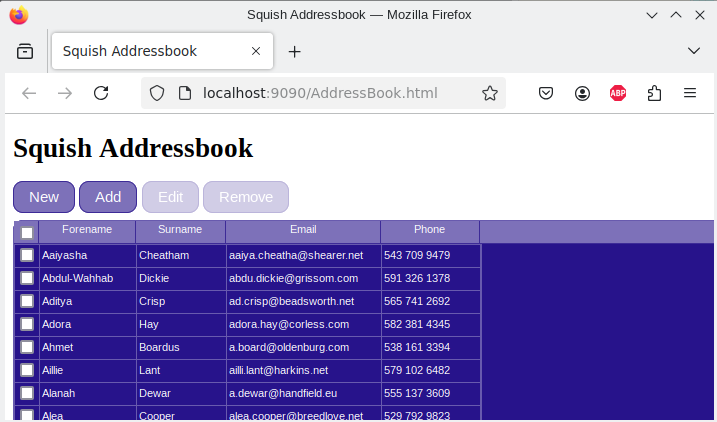Select forename cell Aillie
This screenshot has height=422, width=717.
(x=88, y=370)
